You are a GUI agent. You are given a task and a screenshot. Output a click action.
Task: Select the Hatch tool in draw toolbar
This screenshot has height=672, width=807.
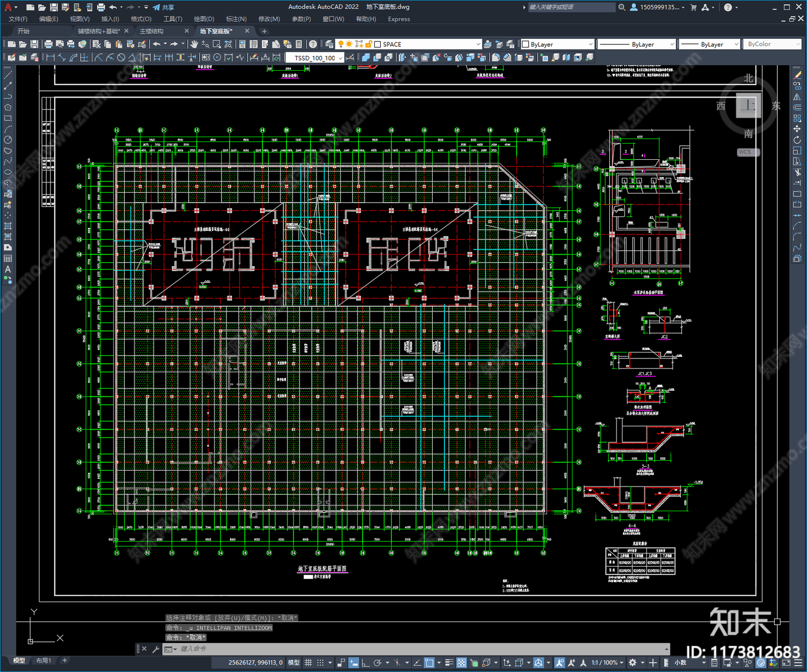pyautogui.click(x=8, y=226)
